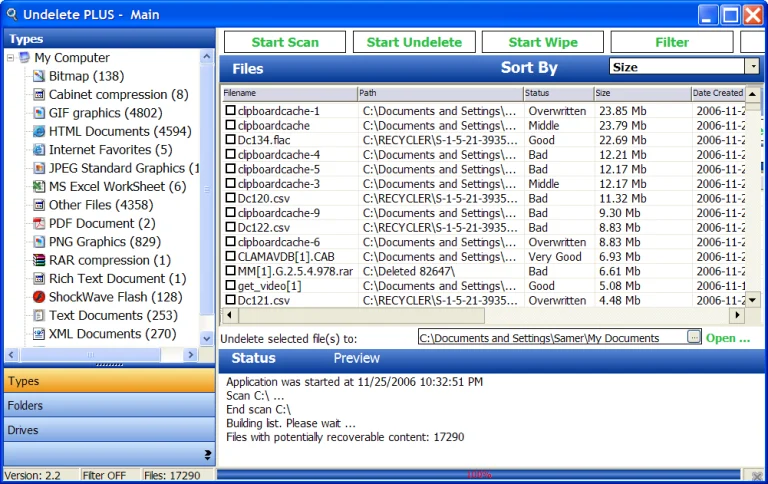This screenshot has width=768, height=484.
Task: Click Types tree scroll down arrow
Action: point(207,338)
